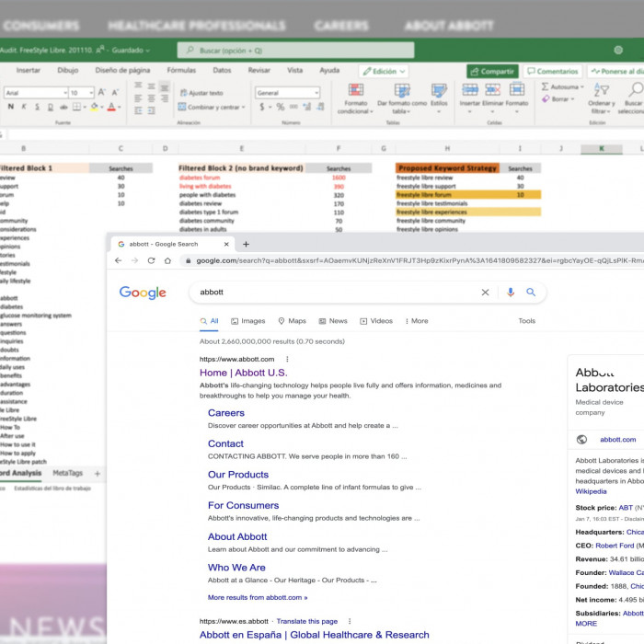Viewport: 644px width, 644px height.
Task: Apply bold (N) formatting in Excel
Action: coord(10,107)
